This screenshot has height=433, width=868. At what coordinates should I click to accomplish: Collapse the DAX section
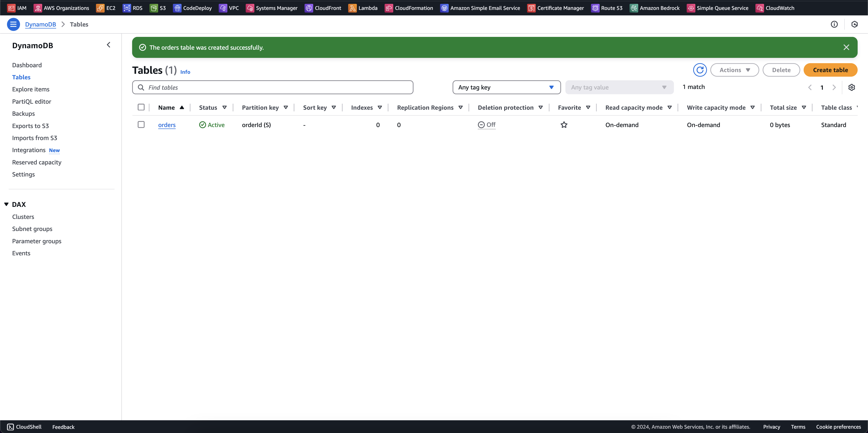point(7,204)
